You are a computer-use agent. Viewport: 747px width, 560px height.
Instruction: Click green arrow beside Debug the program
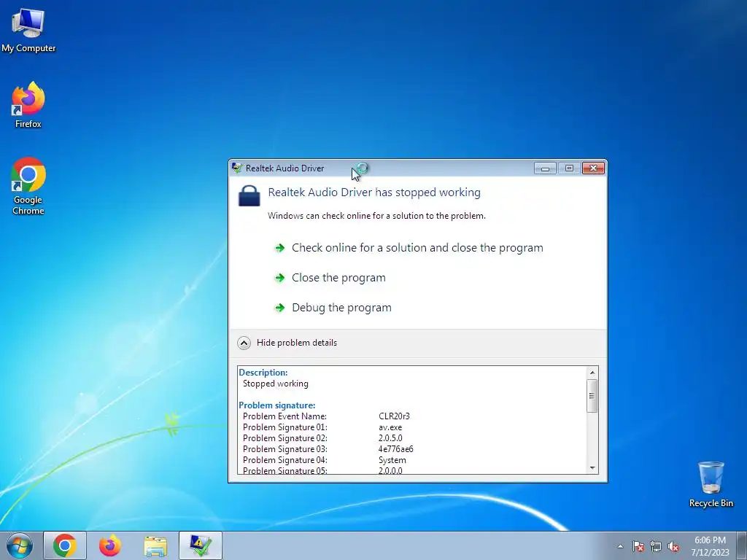pos(279,308)
